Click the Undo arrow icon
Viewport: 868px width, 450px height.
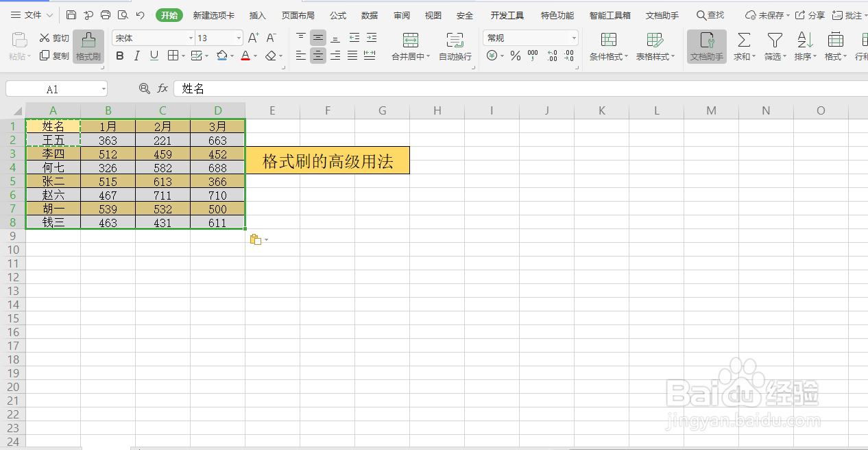pos(140,14)
